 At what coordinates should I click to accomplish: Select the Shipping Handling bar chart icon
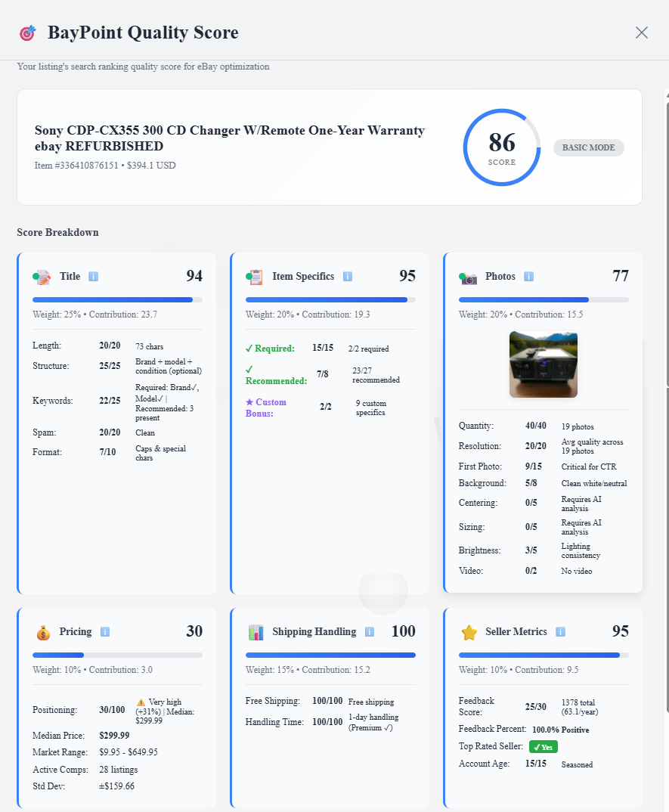pyautogui.click(x=256, y=631)
